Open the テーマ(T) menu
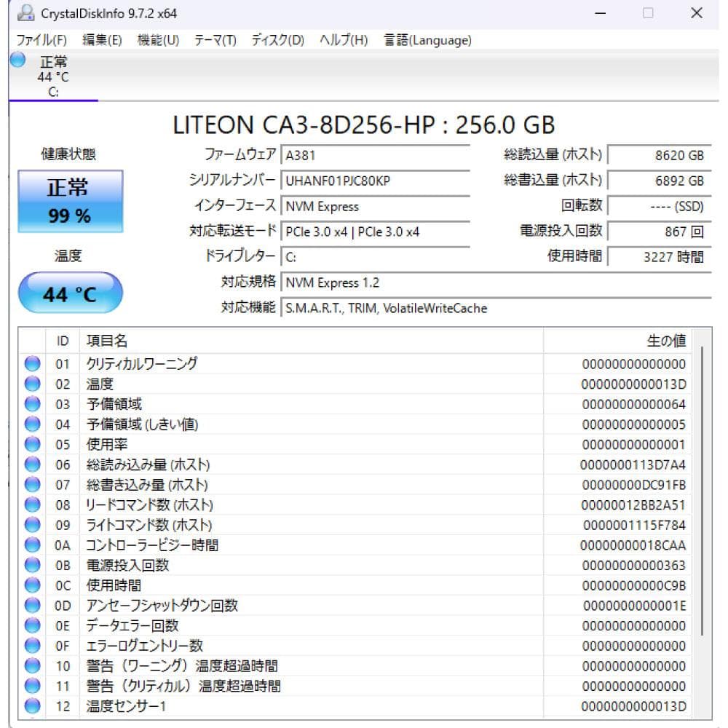Image resolution: width=728 pixels, height=728 pixels. click(215, 41)
